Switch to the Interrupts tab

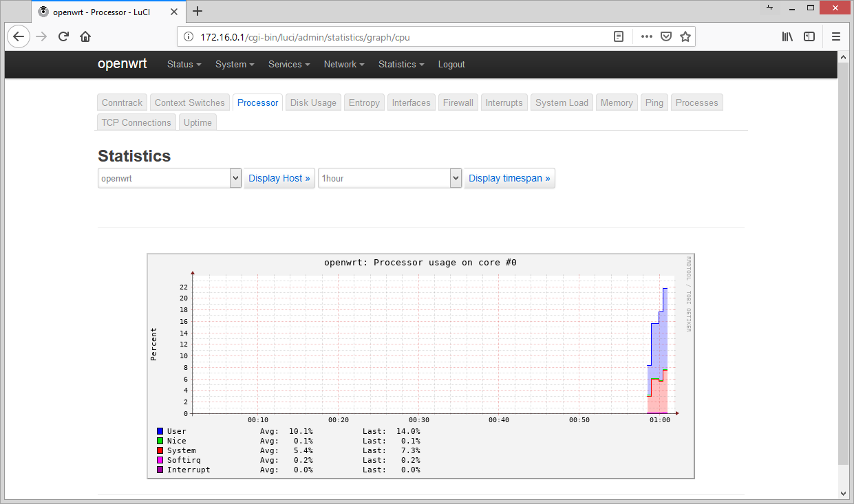pyautogui.click(x=504, y=102)
